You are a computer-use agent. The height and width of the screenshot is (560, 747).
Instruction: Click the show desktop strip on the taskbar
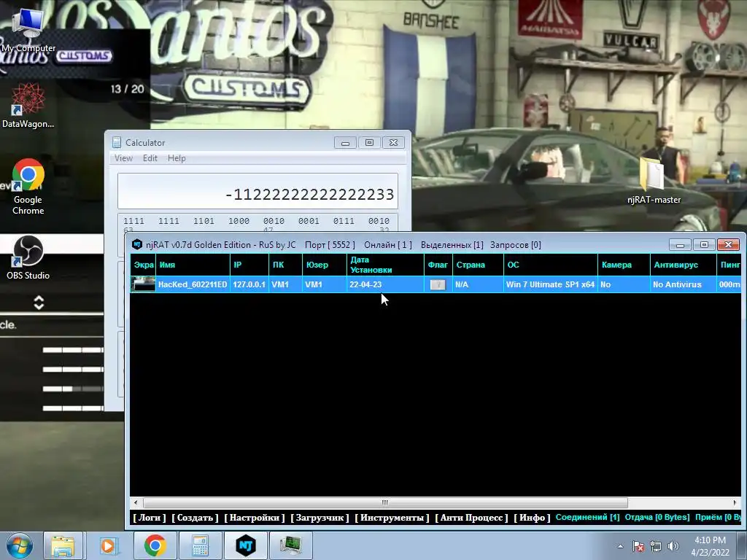tap(743, 545)
